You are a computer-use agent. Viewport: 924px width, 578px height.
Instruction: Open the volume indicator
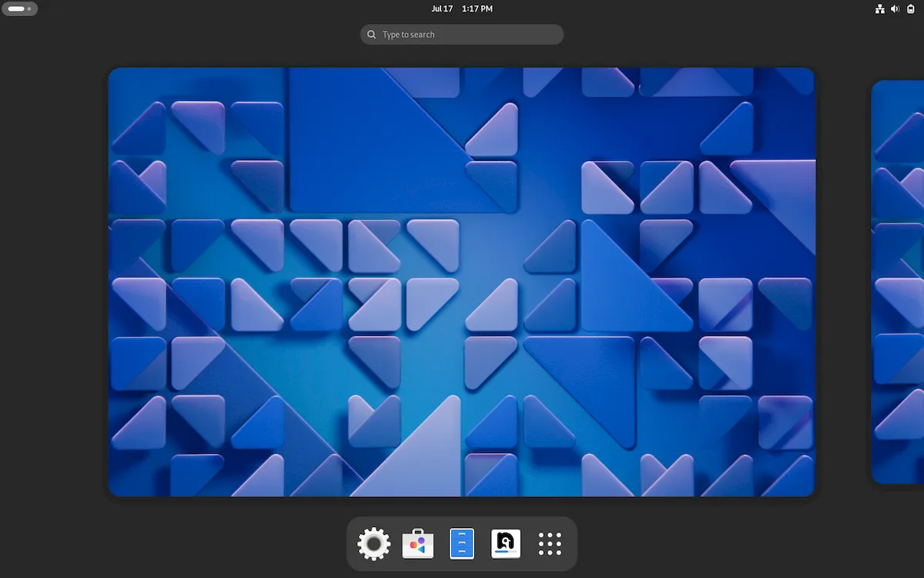pos(895,9)
